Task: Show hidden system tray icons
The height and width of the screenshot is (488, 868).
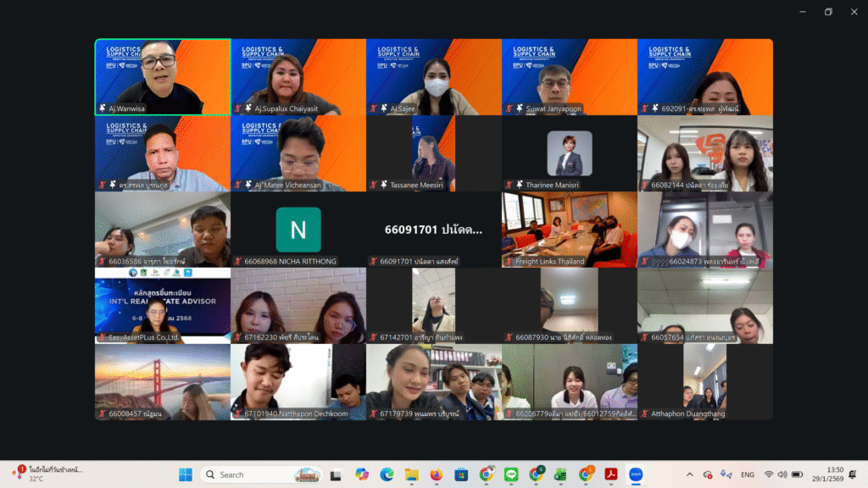Action: tap(689, 474)
